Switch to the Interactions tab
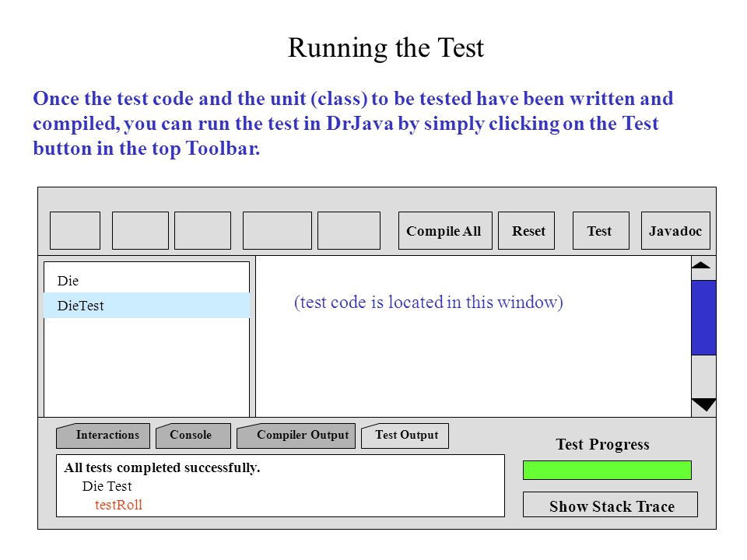This screenshot has width=747, height=560. tap(103, 436)
